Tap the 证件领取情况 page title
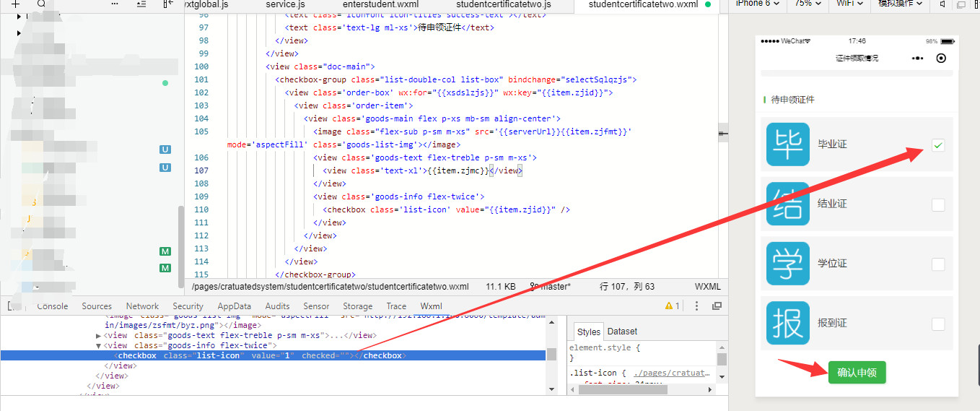Viewport: 980px width, 411px height. [x=857, y=58]
